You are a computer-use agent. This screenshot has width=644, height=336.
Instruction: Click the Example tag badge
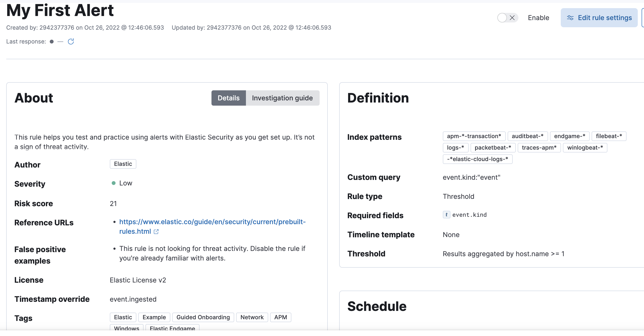(x=154, y=317)
